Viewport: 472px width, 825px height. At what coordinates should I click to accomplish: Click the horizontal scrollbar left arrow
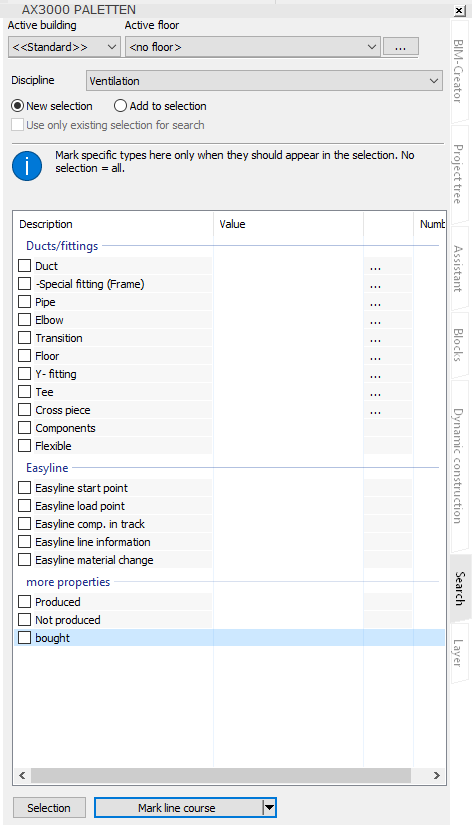[x=22, y=775]
